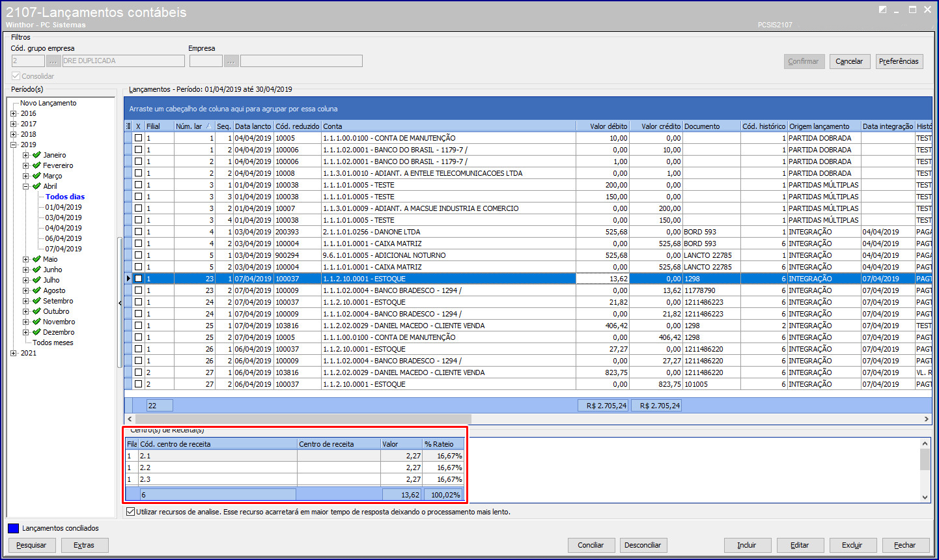The width and height of the screenshot is (939, 560).
Task: Click the Conciliar button
Action: [591, 545]
